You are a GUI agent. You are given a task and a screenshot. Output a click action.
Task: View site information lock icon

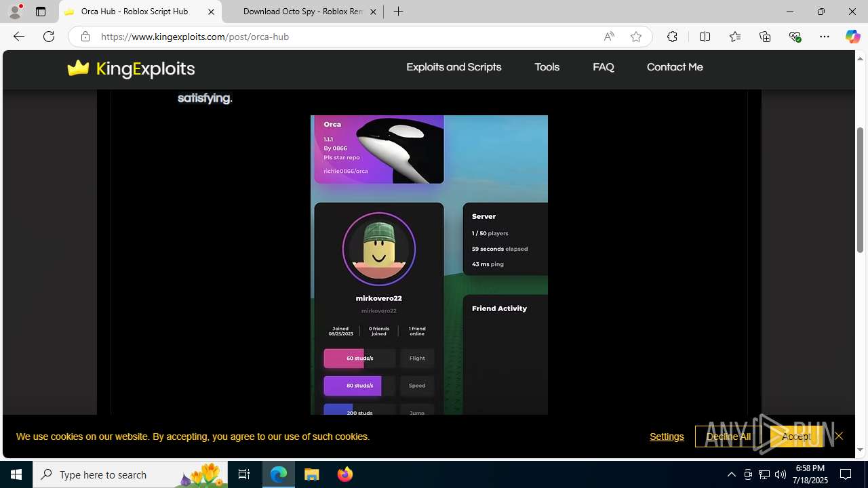pos(85,37)
